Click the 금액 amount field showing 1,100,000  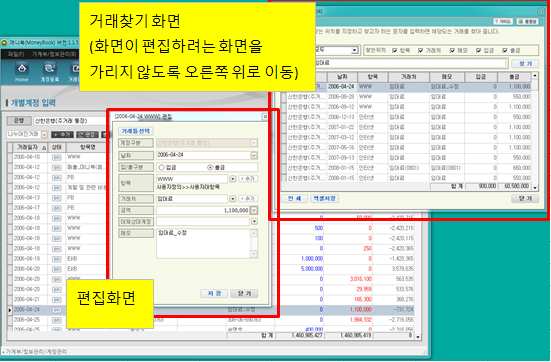tap(203, 210)
